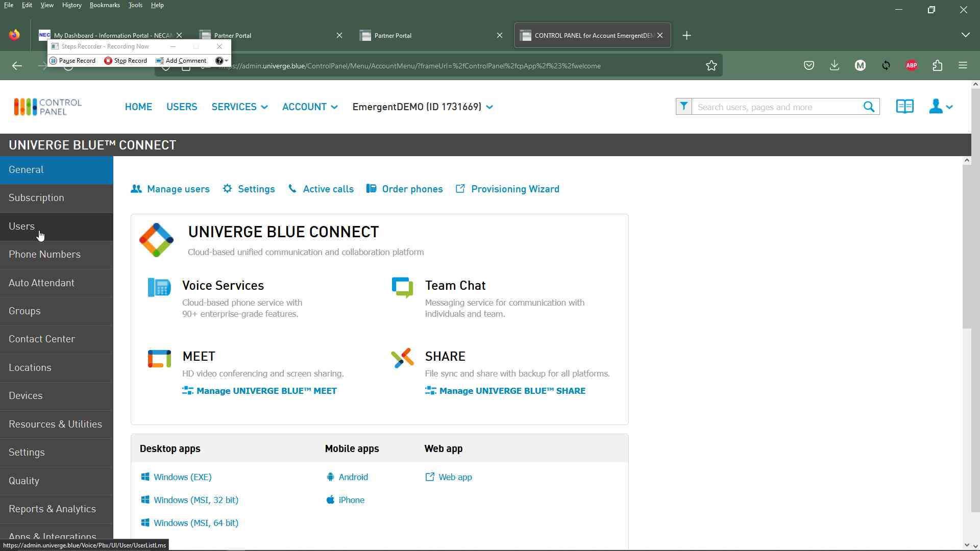Viewport: 980px width, 551px height.
Task: Click the MEET video conferencing icon
Action: coord(159,358)
